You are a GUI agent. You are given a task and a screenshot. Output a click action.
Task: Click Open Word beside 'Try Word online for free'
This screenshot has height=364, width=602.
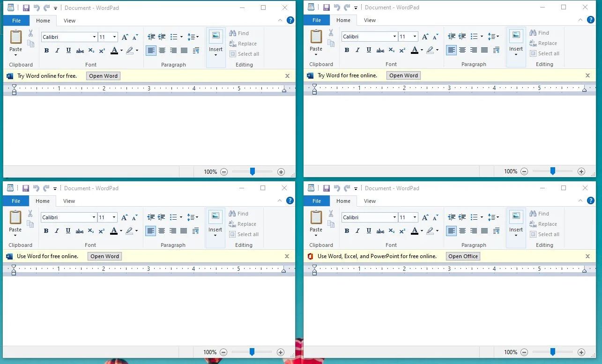(x=103, y=76)
